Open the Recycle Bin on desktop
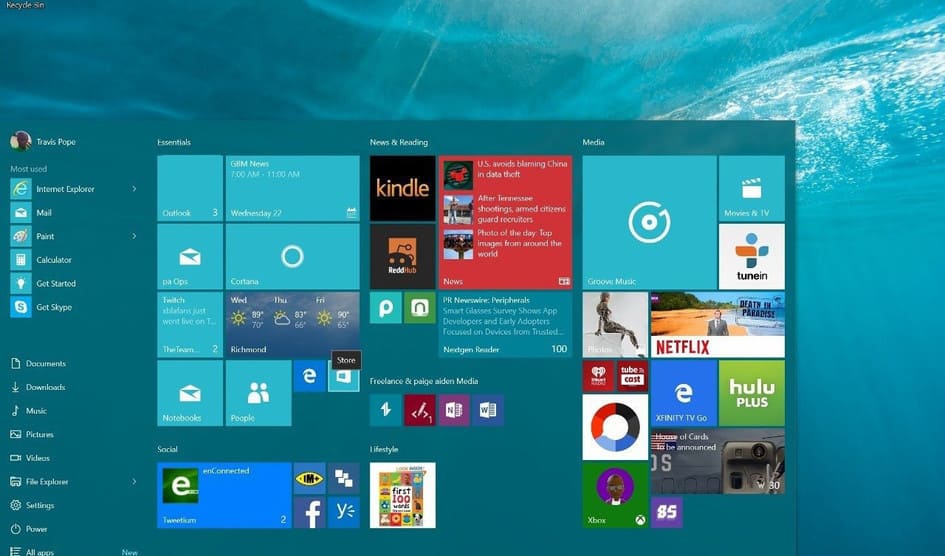This screenshot has height=556, width=945. 24,5
